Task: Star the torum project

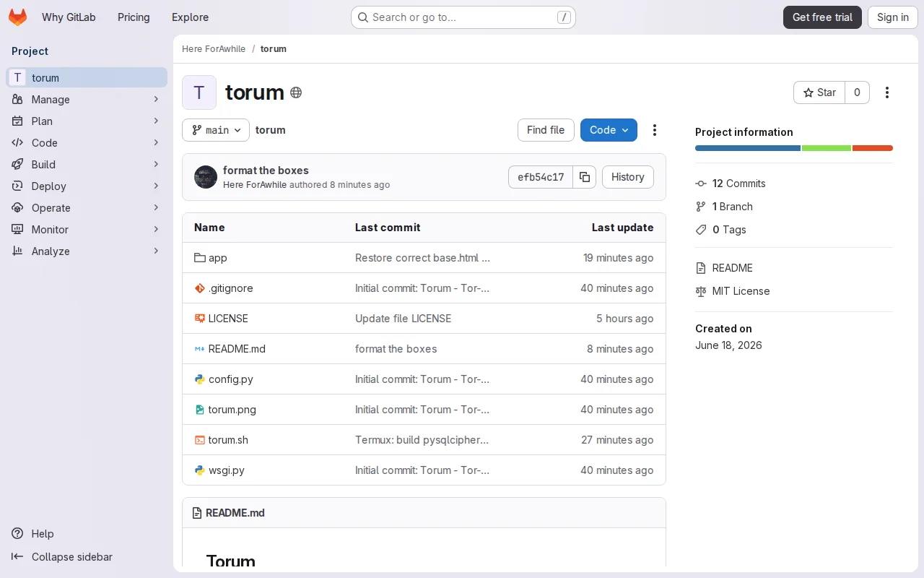Action: tap(819, 92)
